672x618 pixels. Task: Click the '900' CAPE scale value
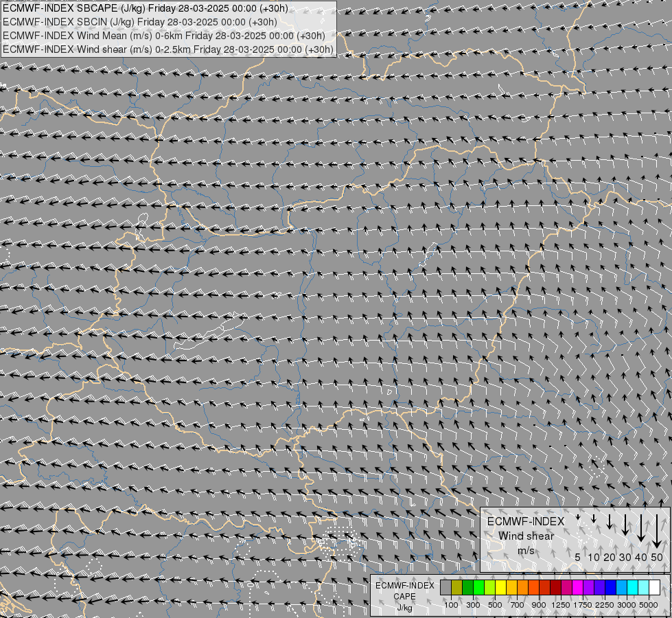[x=539, y=605]
